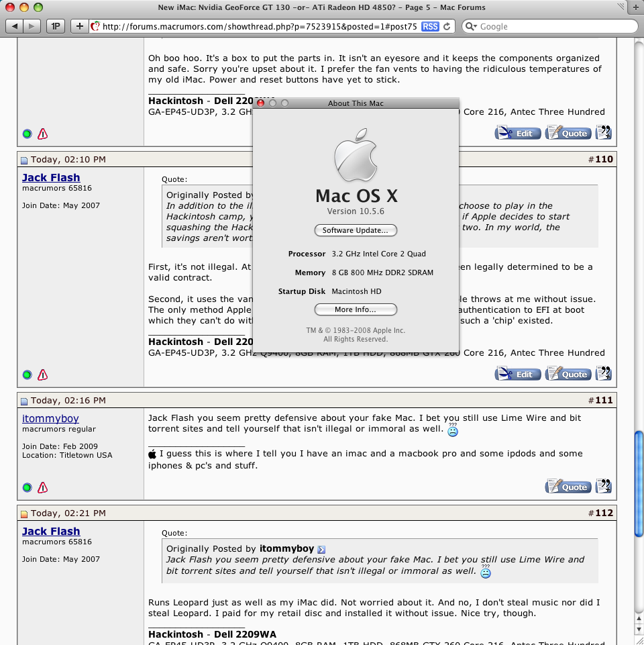644x645 pixels.
Task: Edit post above #110 via Edit button
Action: click(518, 134)
